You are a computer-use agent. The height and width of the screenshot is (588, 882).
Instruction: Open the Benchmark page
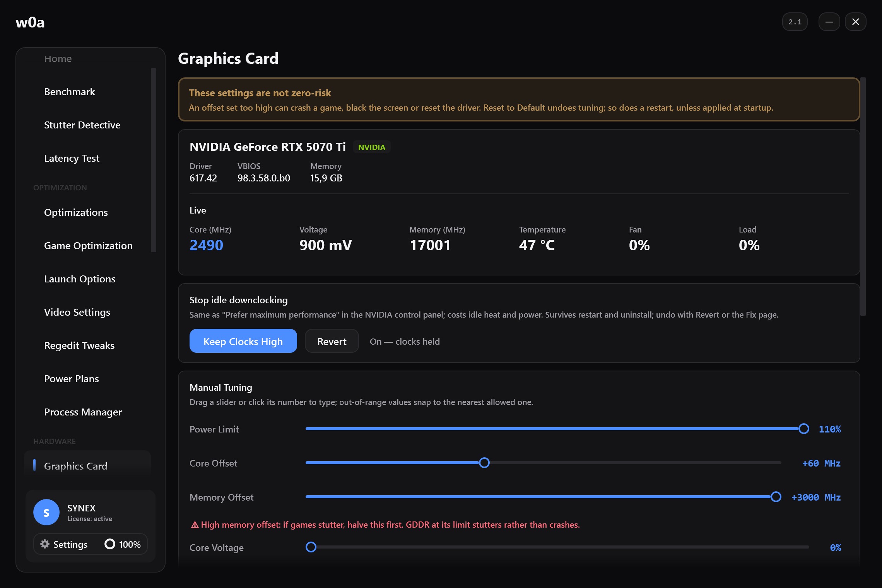[70, 92]
